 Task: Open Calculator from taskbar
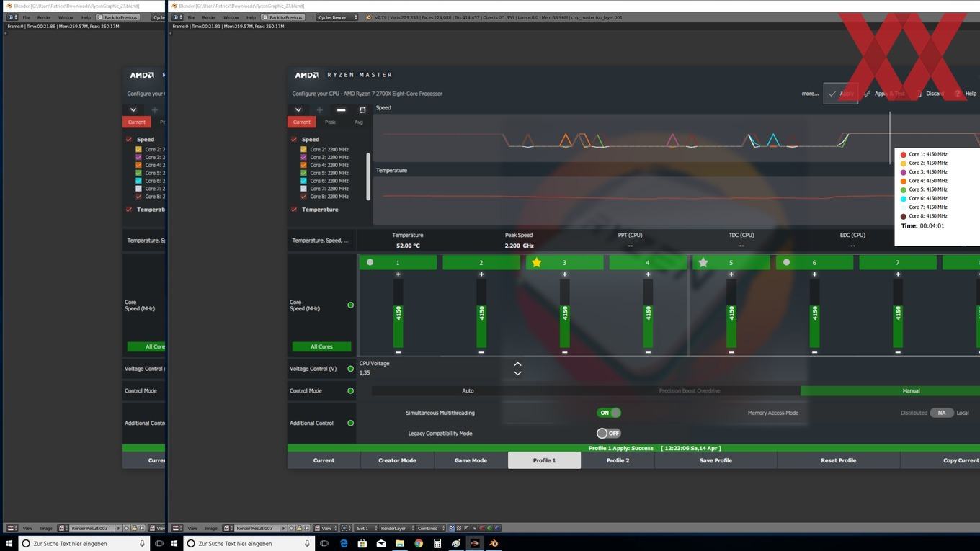pyautogui.click(x=437, y=544)
